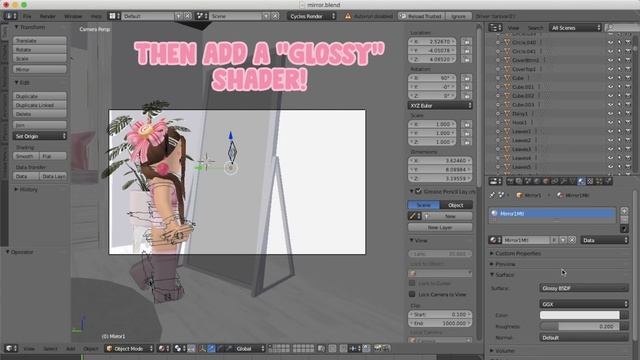640x360 pixels.
Task: Click the outliner editor type icon
Action: 495,28
